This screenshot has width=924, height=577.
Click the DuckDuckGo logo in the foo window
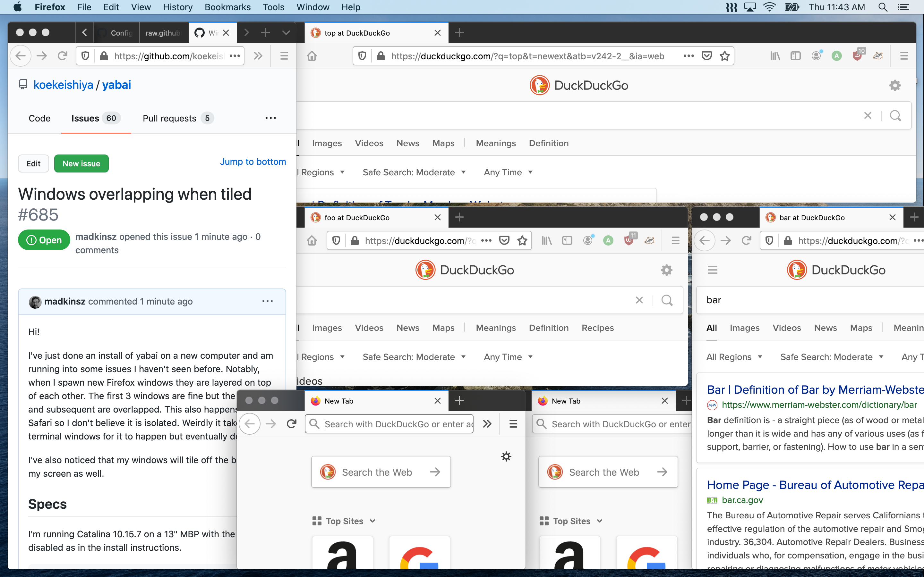point(464,270)
